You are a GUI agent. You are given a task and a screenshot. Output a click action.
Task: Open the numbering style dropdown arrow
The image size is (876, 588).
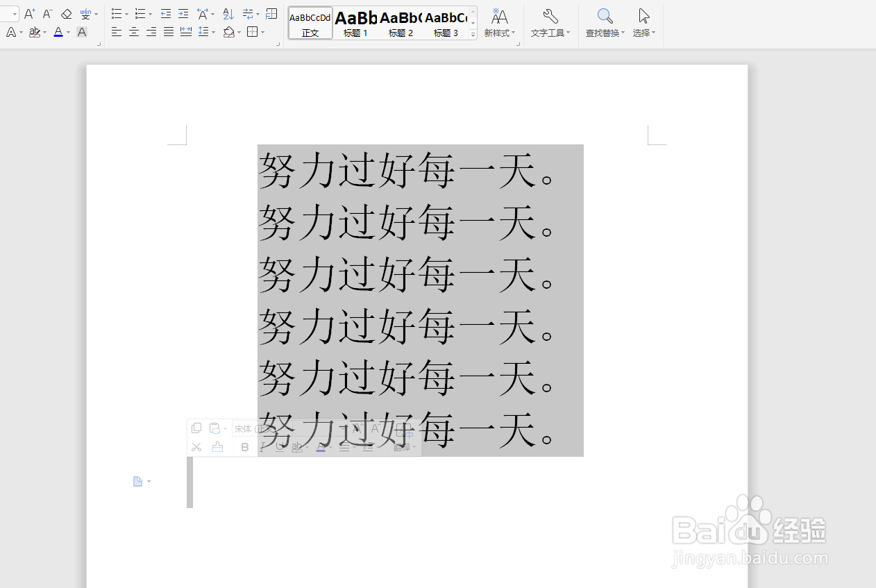click(150, 14)
